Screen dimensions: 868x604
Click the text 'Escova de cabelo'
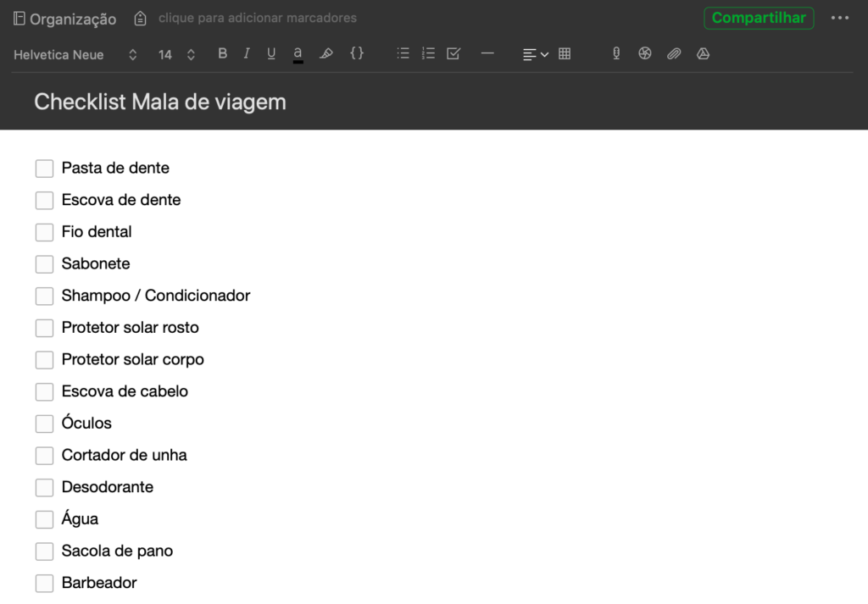(125, 391)
